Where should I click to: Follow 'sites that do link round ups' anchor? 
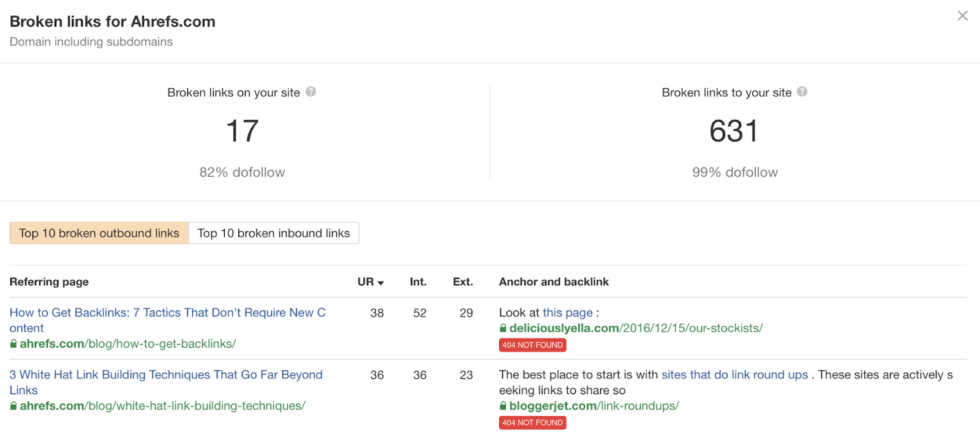pos(735,375)
